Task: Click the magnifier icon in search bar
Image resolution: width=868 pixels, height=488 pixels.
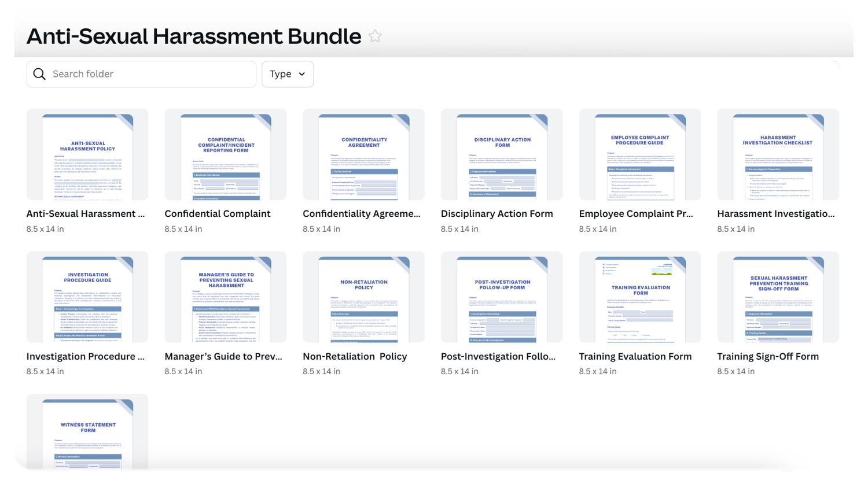Action: [x=39, y=74]
